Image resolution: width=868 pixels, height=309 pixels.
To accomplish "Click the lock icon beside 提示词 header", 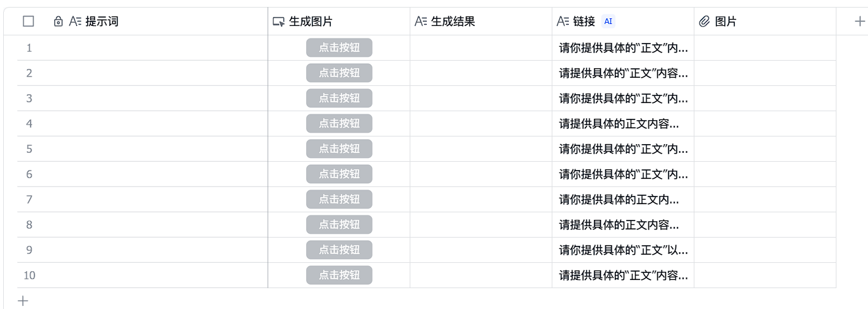I will pyautogui.click(x=58, y=21).
